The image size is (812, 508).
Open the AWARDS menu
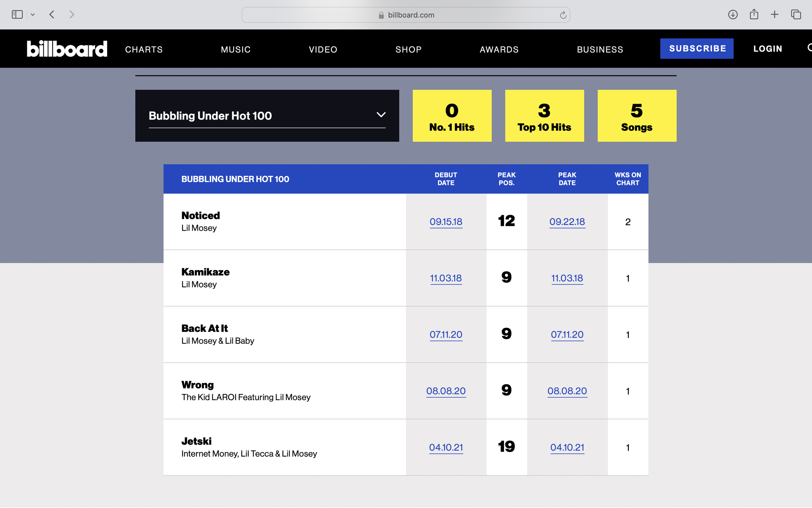tap(499, 49)
